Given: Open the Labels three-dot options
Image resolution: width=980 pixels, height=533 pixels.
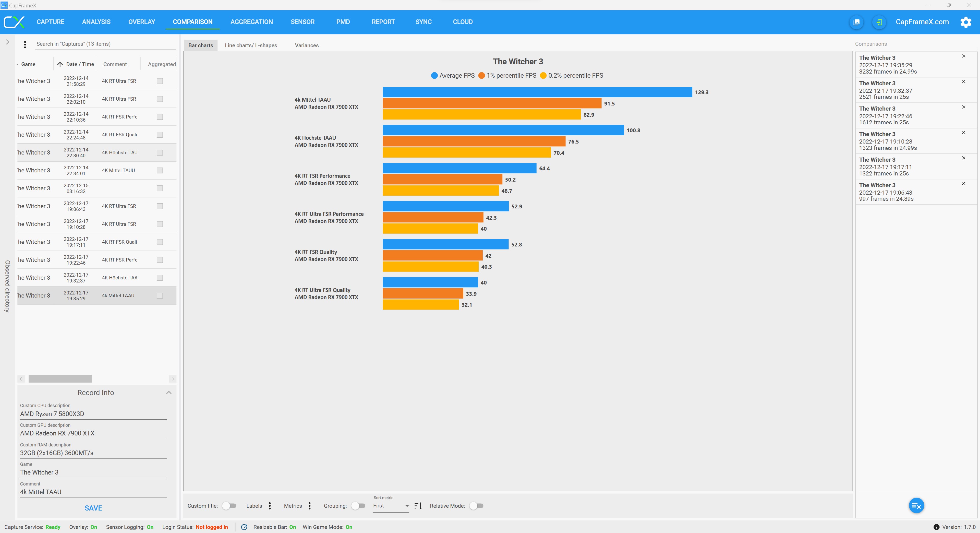Looking at the screenshot, I should coord(270,506).
